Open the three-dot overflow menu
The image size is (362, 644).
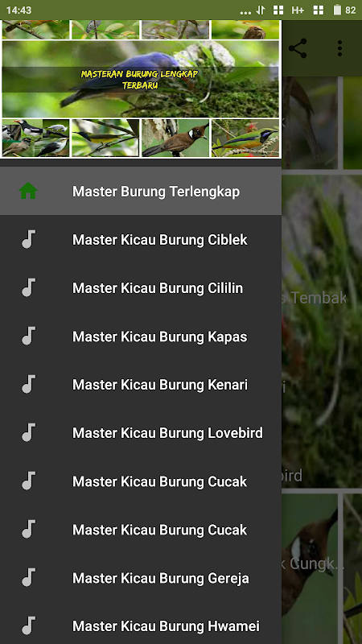point(339,48)
